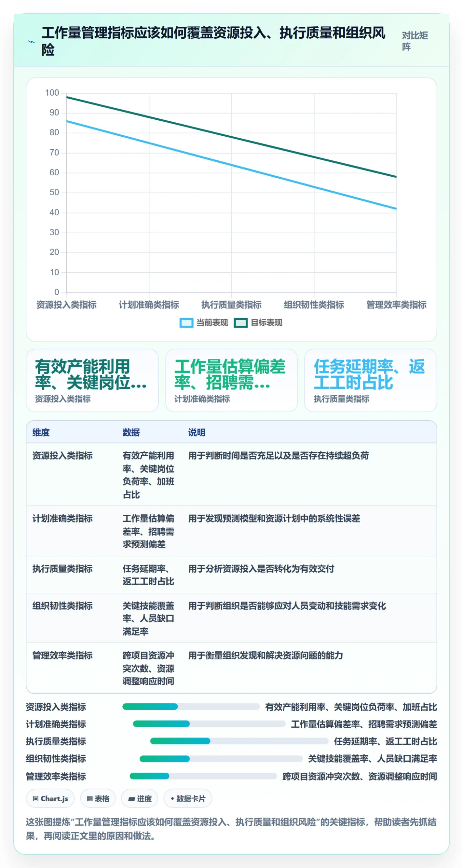Click the 资源投入类指标 progress bar
Viewport: 463px width, 868px height.
(191, 706)
